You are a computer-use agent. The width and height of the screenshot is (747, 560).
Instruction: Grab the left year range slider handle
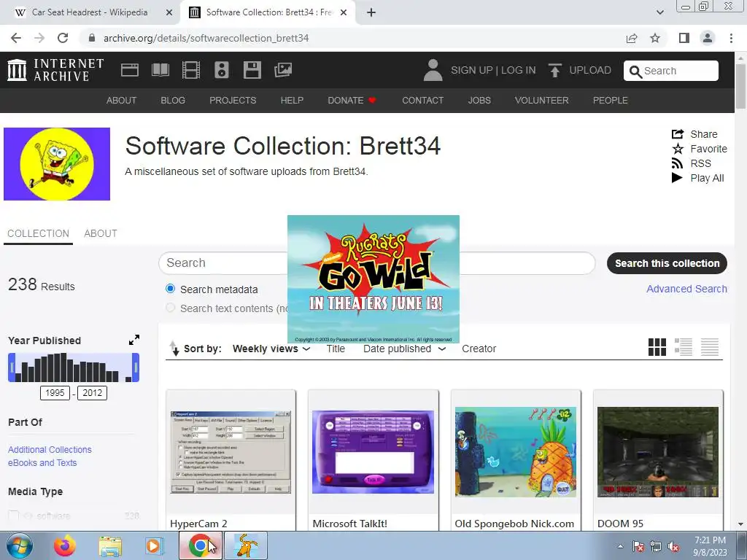(x=12, y=367)
